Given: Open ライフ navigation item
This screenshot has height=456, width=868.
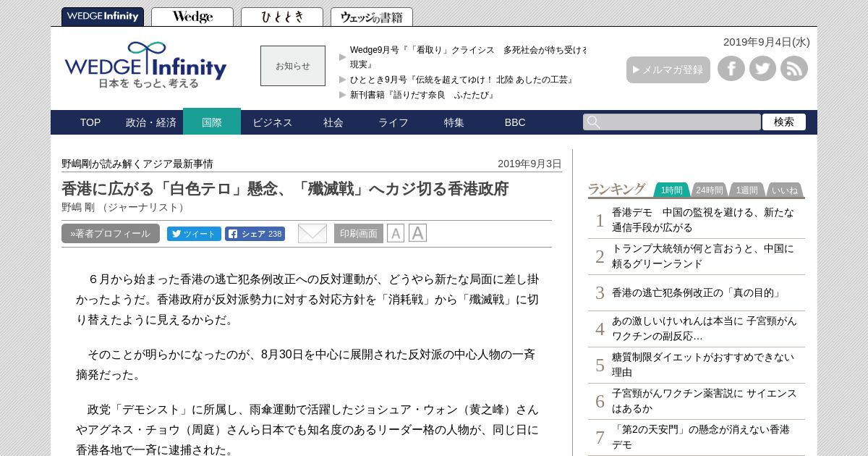Looking at the screenshot, I should click(393, 122).
